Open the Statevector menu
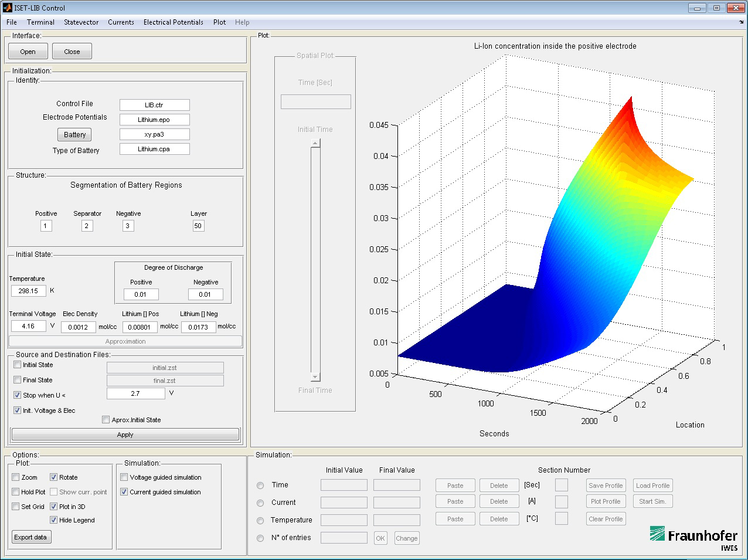This screenshot has width=748, height=560. click(x=81, y=22)
